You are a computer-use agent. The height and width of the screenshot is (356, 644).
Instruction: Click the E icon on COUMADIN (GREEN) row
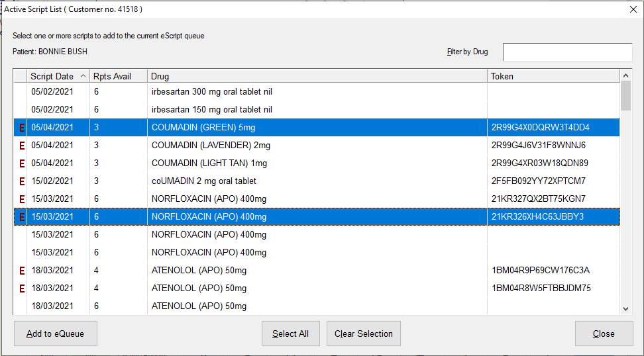pos(22,128)
